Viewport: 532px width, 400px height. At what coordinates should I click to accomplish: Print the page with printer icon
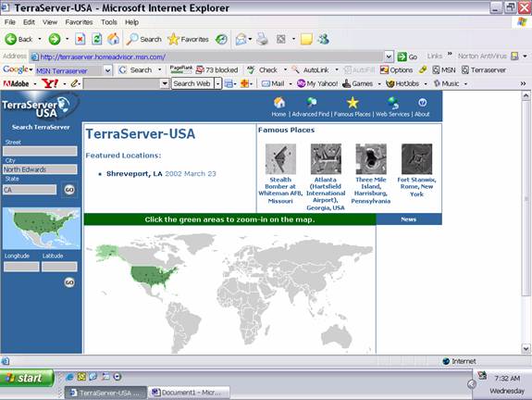(262, 40)
